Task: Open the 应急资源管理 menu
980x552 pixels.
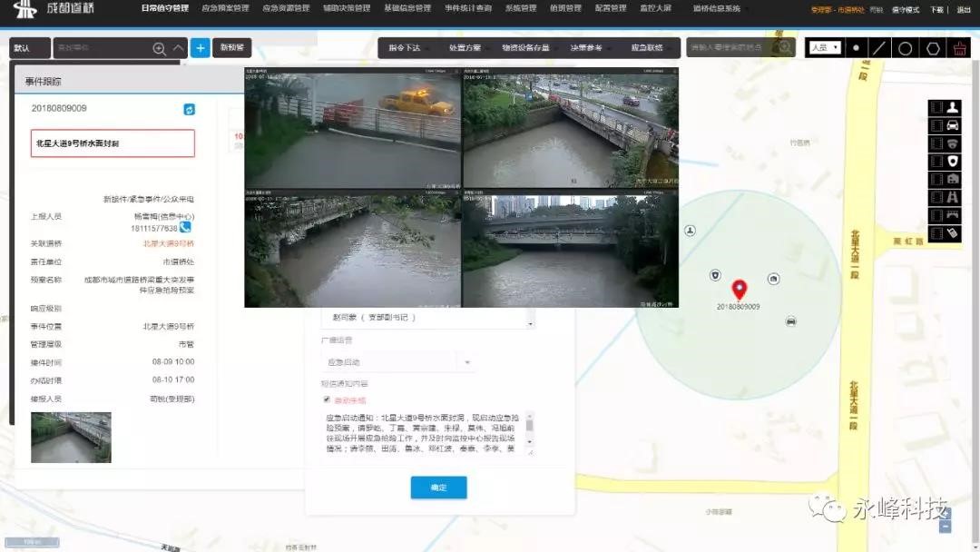Action: pyautogui.click(x=286, y=9)
